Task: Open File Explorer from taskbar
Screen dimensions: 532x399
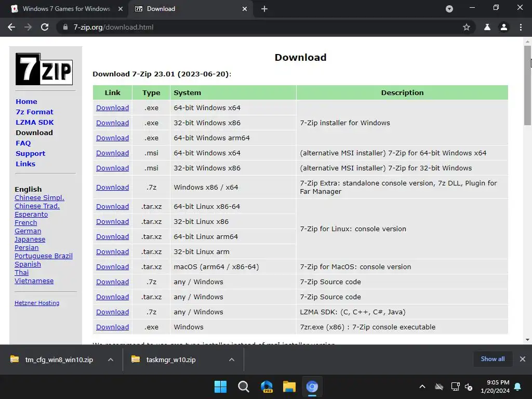Action: (x=289, y=387)
